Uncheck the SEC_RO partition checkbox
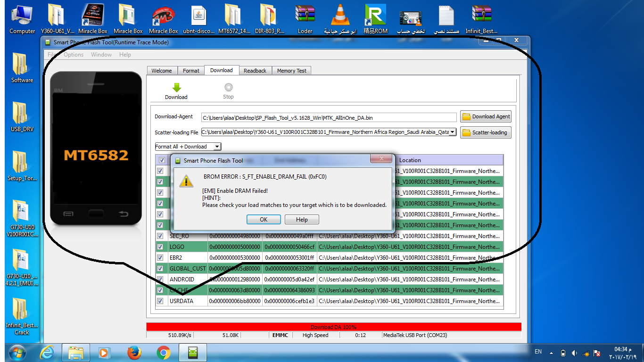This screenshot has width=644, height=362. point(160,236)
